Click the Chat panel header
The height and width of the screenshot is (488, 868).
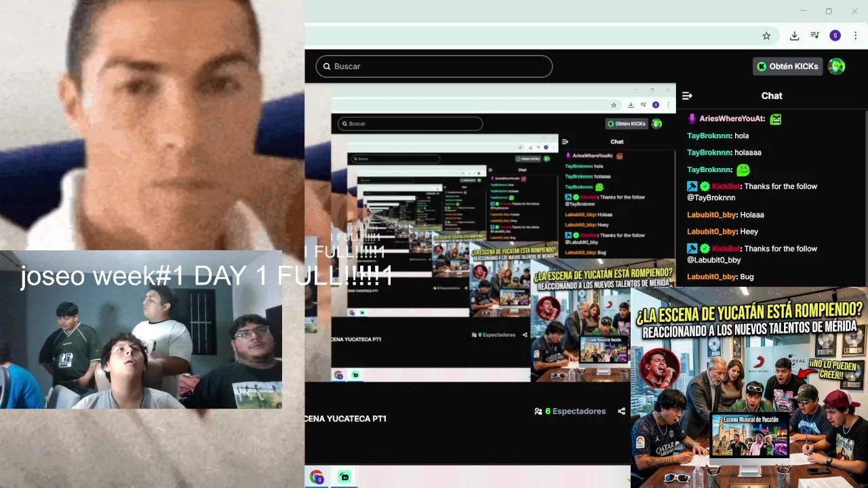tap(772, 96)
